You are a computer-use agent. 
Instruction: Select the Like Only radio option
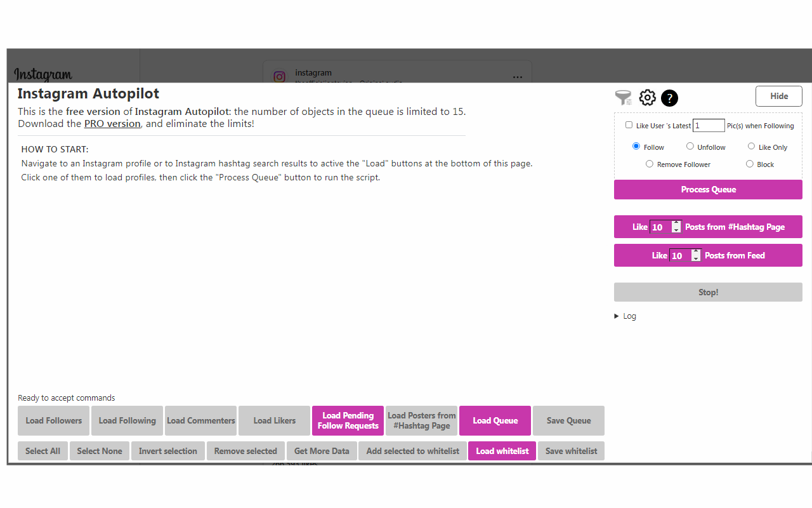(751, 147)
